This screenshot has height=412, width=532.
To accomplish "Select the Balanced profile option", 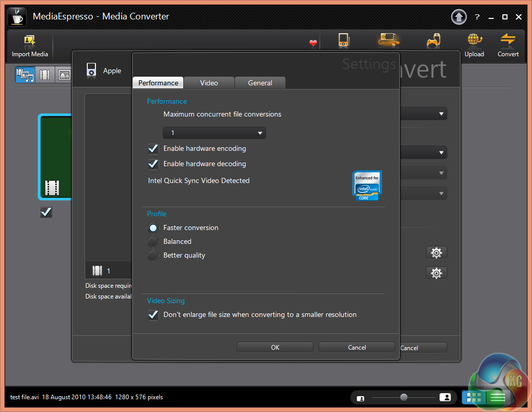I will (153, 242).
